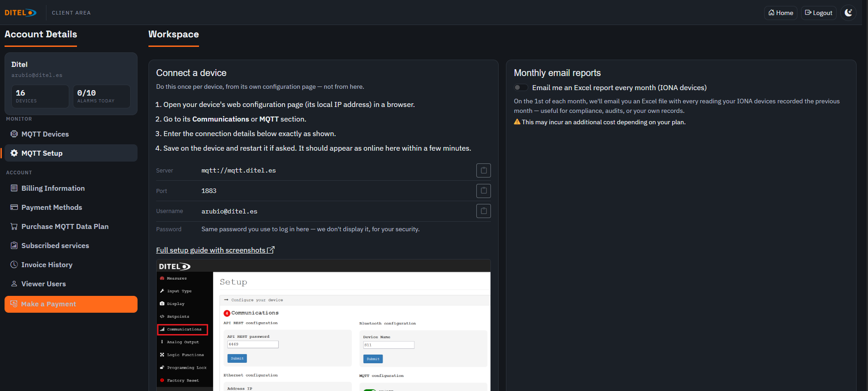Click the 0/10 Alarms Today card
868x391 pixels.
tap(102, 96)
